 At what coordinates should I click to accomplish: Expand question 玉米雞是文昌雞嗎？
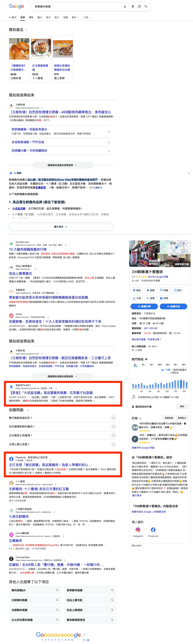pos(63,435)
